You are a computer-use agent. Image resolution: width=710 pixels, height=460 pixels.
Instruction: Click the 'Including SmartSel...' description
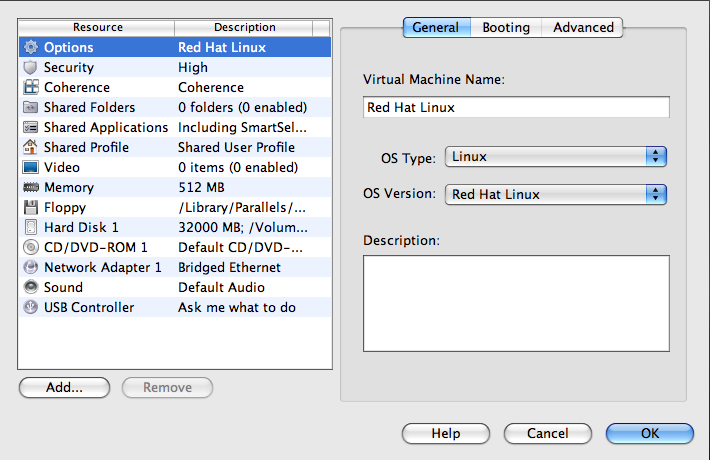pyautogui.click(x=242, y=128)
